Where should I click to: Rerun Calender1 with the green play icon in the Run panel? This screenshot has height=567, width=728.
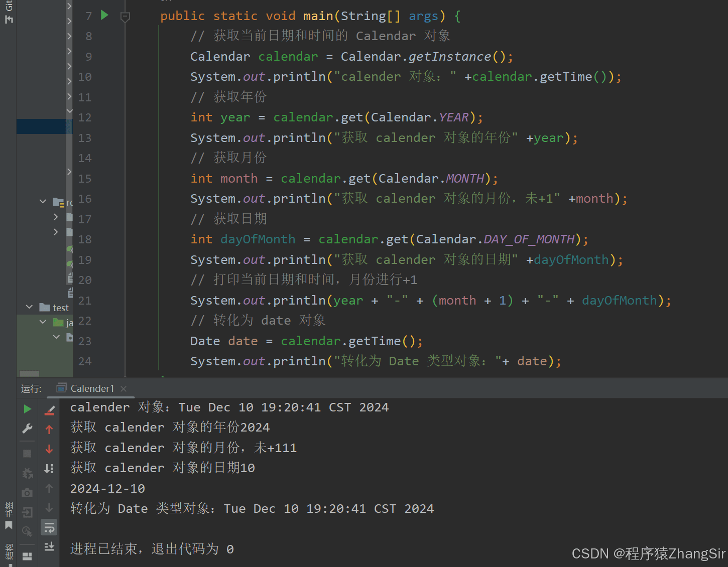pyautogui.click(x=27, y=409)
